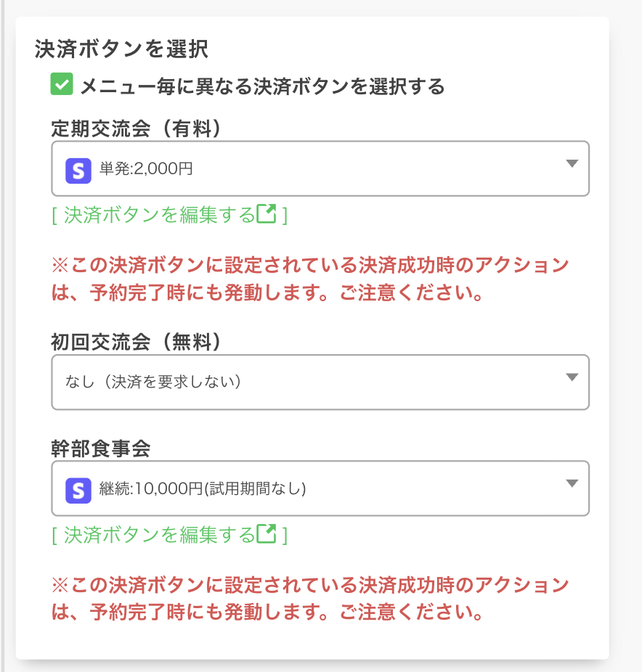Click external-link icon under 幹部食事会 dropdown

267,534
